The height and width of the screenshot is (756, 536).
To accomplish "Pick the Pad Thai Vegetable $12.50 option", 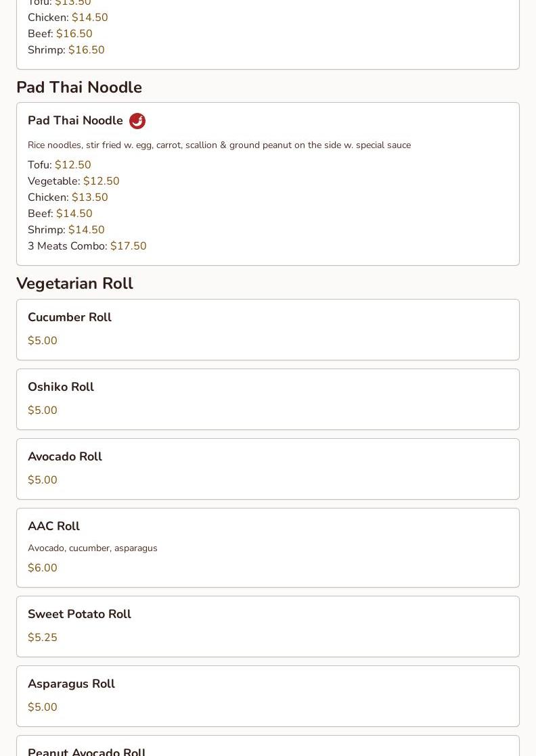I will 73,181.
